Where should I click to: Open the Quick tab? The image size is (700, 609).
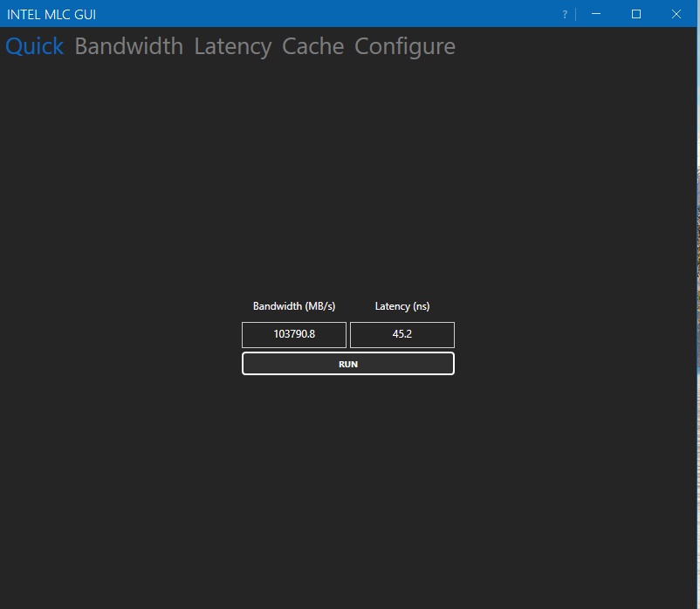click(34, 46)
